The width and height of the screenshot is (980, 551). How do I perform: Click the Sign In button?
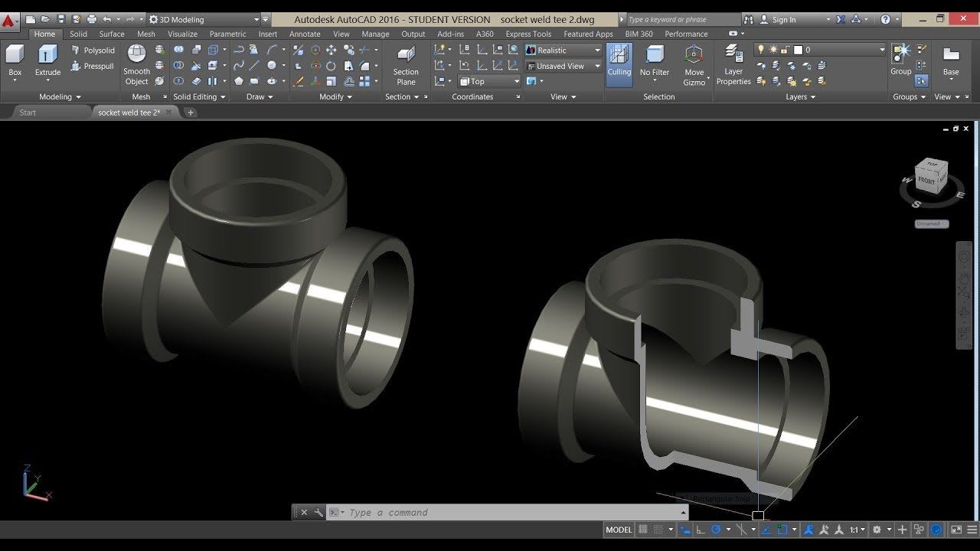click(783, 19)
